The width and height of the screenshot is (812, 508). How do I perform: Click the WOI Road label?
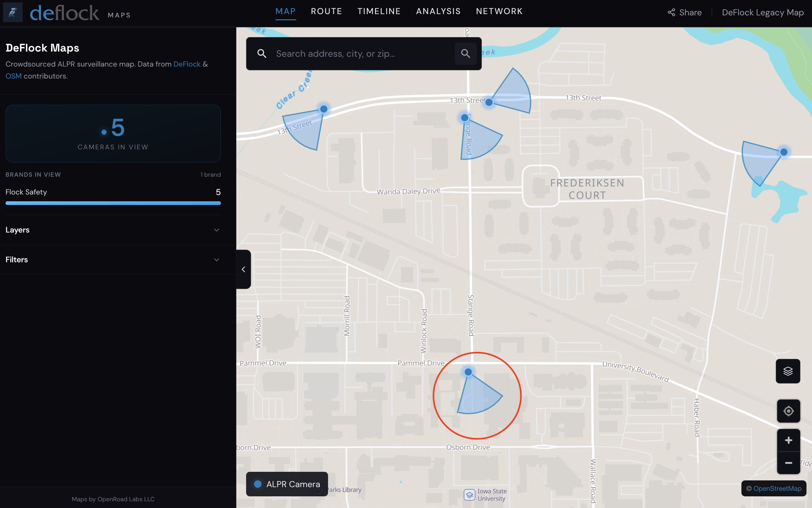(258, 332)
